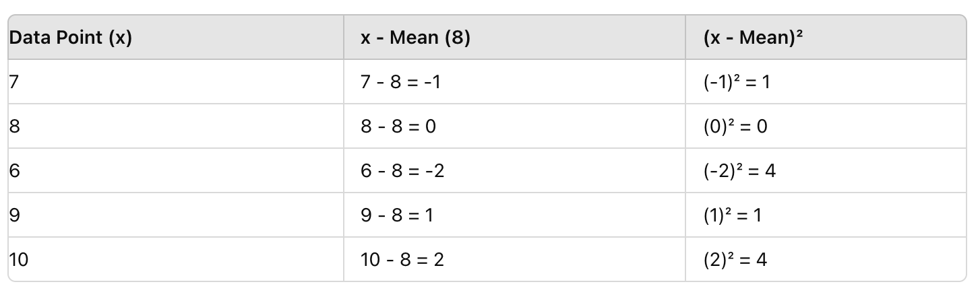Image resolution: width=980 pixels, height=307 pixels.
Task: Select the data point cell containing 7
Action: pos(15,82)
